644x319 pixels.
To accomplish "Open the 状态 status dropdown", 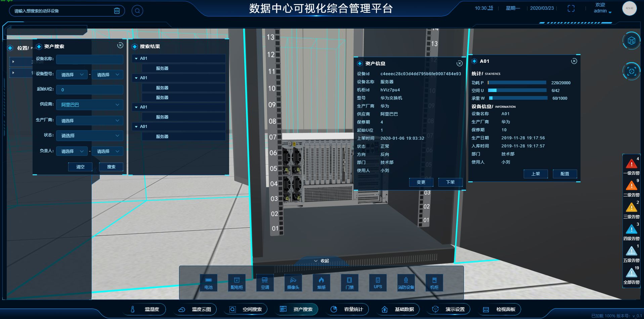I will click(89, 136).
